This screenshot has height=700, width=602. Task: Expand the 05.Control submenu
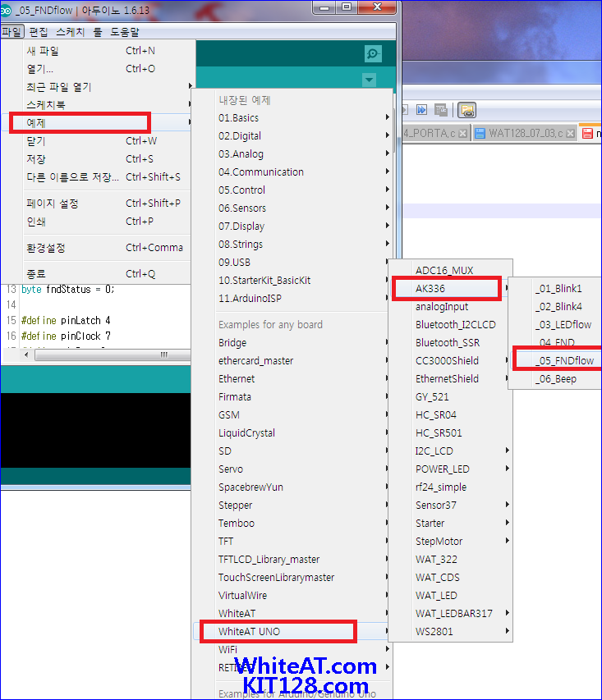[292, 190]
